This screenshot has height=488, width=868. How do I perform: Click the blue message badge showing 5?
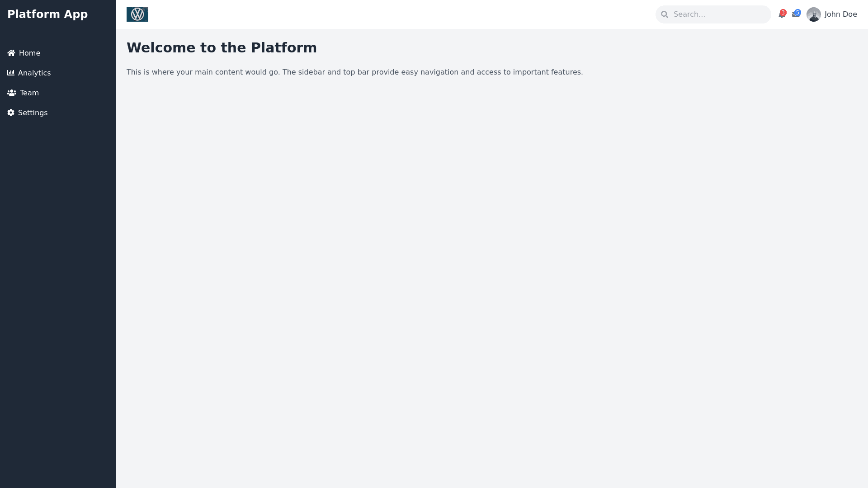[798, 13]
